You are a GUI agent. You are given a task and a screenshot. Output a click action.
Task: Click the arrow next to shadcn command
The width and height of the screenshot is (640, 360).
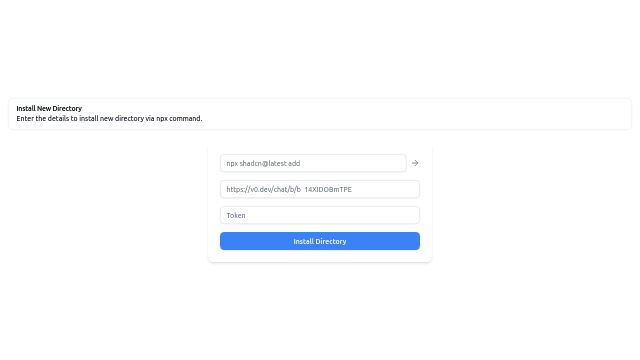coord(415,163)
